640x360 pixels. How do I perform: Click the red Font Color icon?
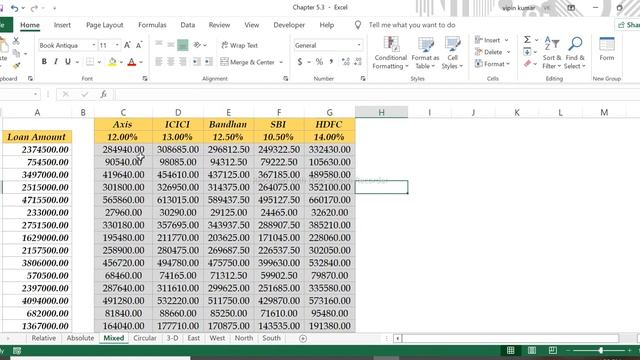131,62
